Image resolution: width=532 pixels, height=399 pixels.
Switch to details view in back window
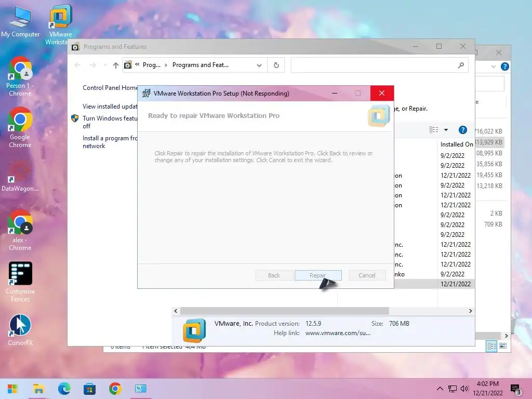(491, 346)
